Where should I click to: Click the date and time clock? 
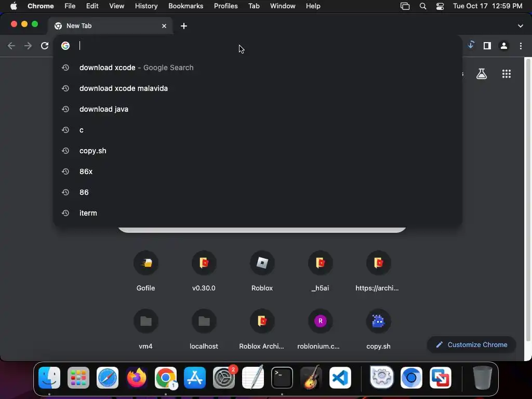coord(487,6)
